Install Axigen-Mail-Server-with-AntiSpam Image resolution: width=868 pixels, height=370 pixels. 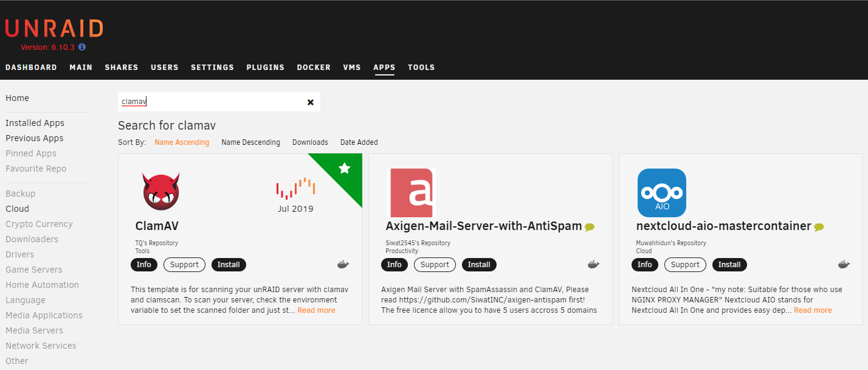[x=479, y=265]
